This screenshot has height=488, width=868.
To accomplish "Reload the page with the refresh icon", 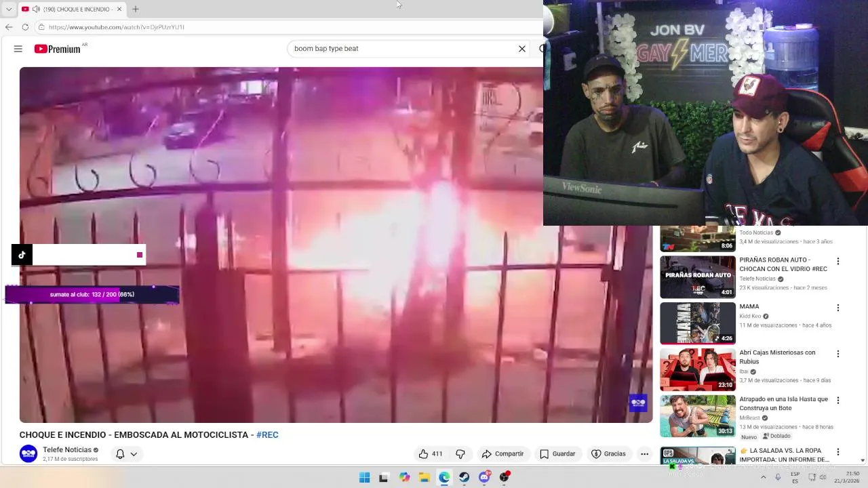I will click(25, 27).
